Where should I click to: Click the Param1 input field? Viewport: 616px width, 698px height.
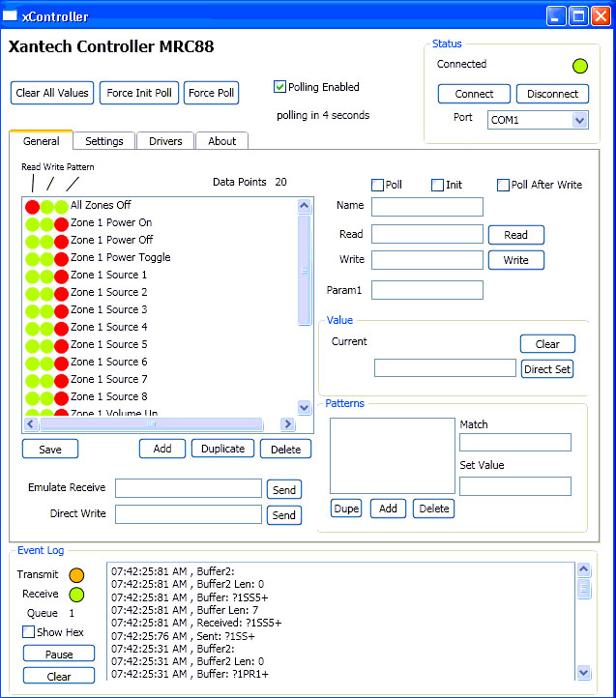tap(427, 290)
